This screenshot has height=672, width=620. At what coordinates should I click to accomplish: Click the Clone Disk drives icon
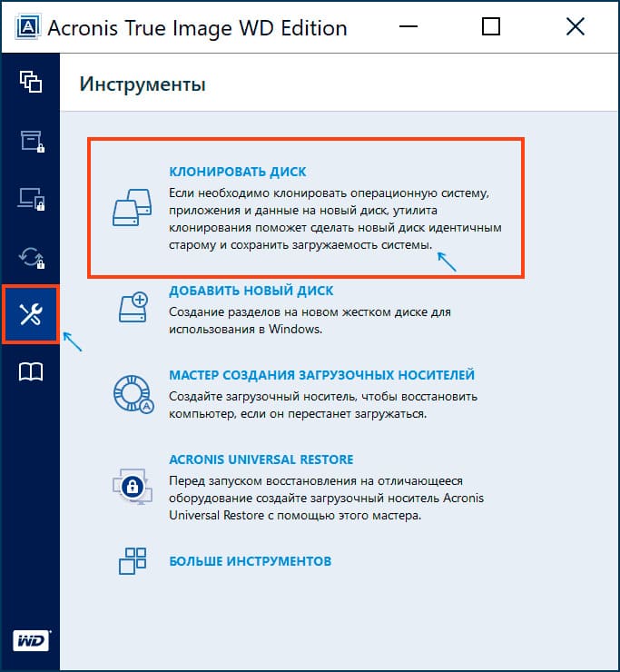pos(132,207)
